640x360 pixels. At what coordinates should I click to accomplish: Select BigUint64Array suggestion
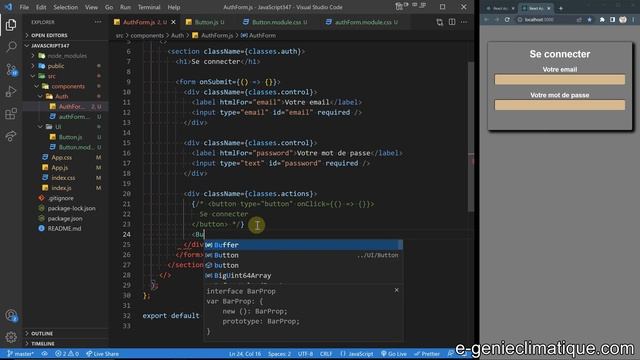click(303, 276)
